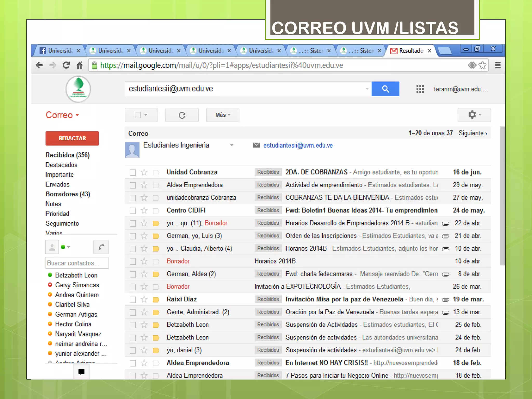Expand Estudiantes Ingenieria contact dropdown arrow
The image size is (532, 399).
(x=232, y=145)
